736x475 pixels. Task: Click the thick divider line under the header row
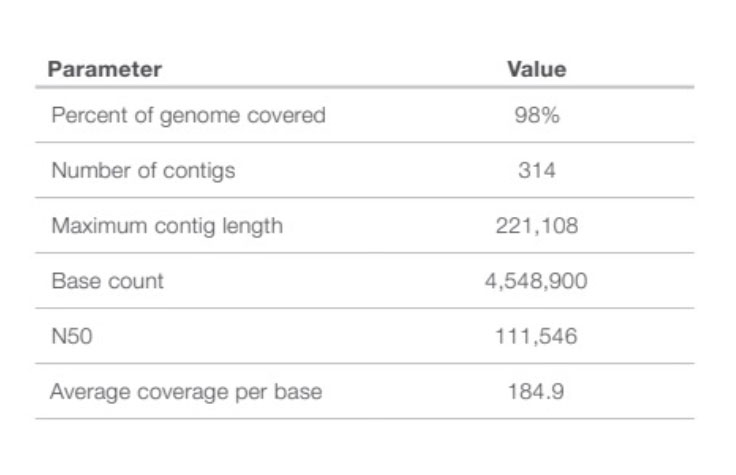tap(365, 87)
